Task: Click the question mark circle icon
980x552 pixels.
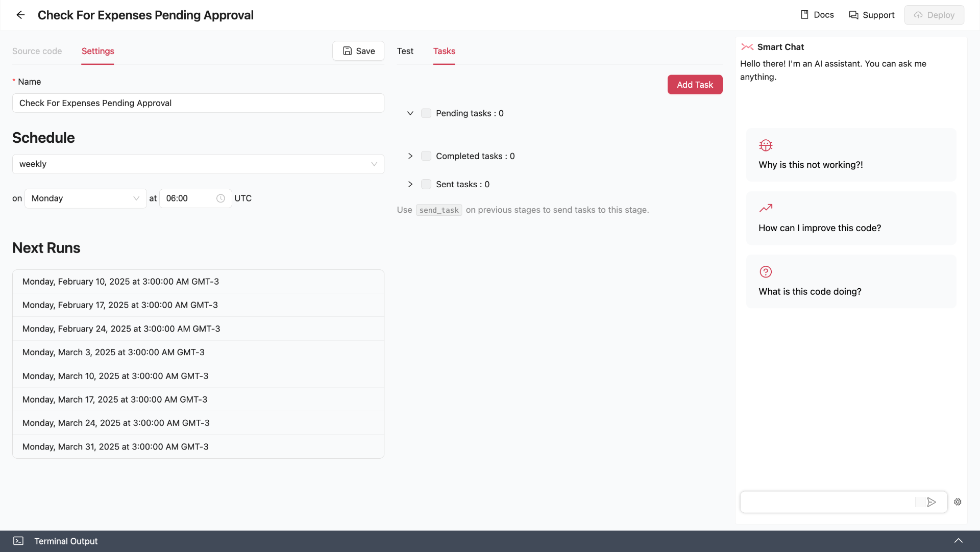Action: [x=766, y=272]
